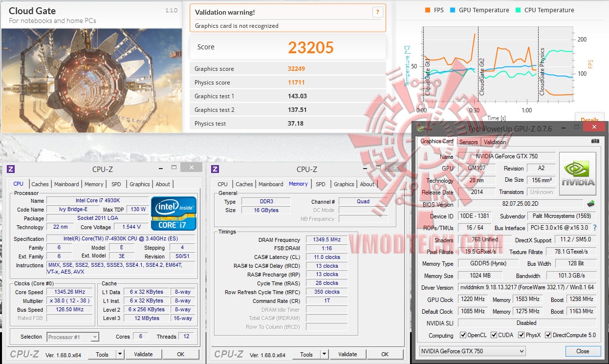
Task: Open the NVIDIA GeForce GTX 750 GPU selector
Action: [473, 351]
